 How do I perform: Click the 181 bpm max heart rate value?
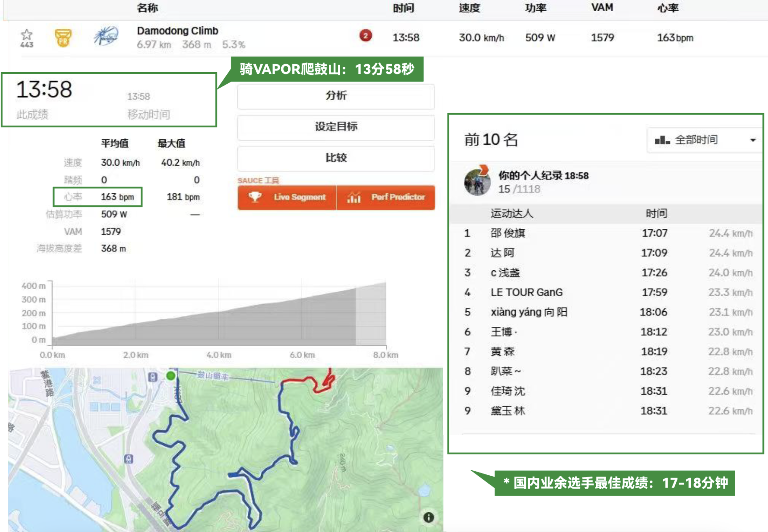coord(183,197)
